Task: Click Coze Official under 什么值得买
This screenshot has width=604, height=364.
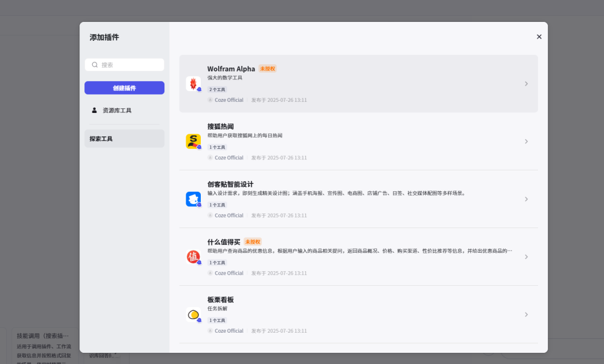Action: 229,273
